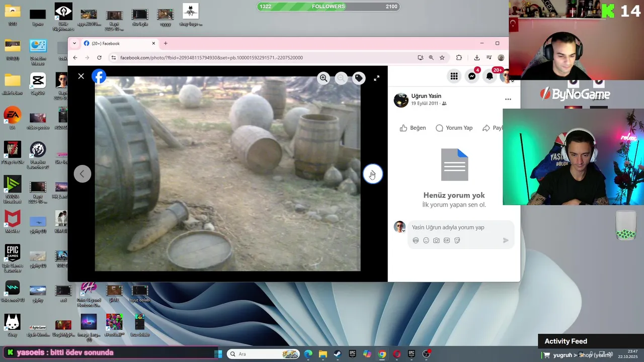Screen dimensions: 644x362
Task: Click the 19 Eylül 2011 date link
Action: [x=425, y=104]
